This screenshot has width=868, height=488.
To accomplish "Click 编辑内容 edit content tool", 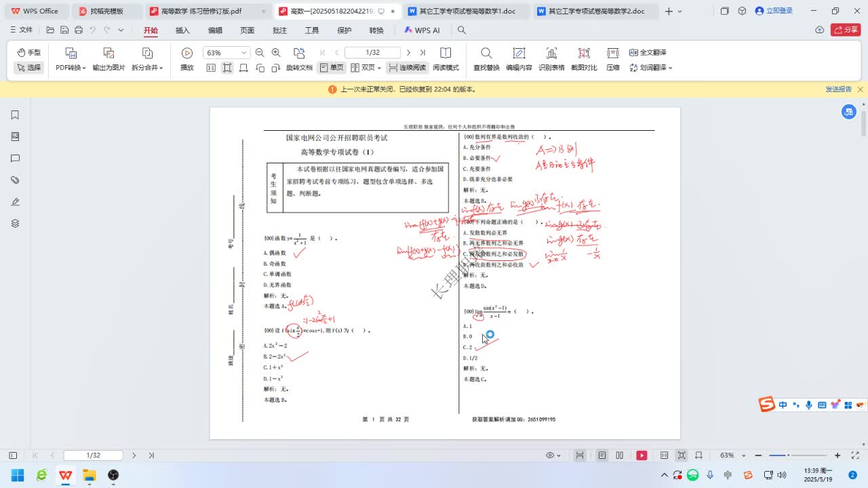I will [x=519, y=60].
